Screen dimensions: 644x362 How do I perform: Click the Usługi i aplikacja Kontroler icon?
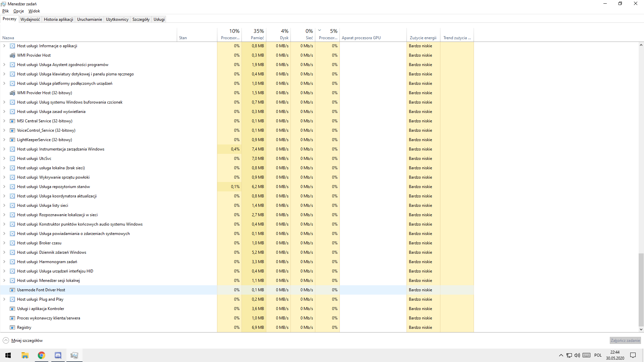(12, 309)
